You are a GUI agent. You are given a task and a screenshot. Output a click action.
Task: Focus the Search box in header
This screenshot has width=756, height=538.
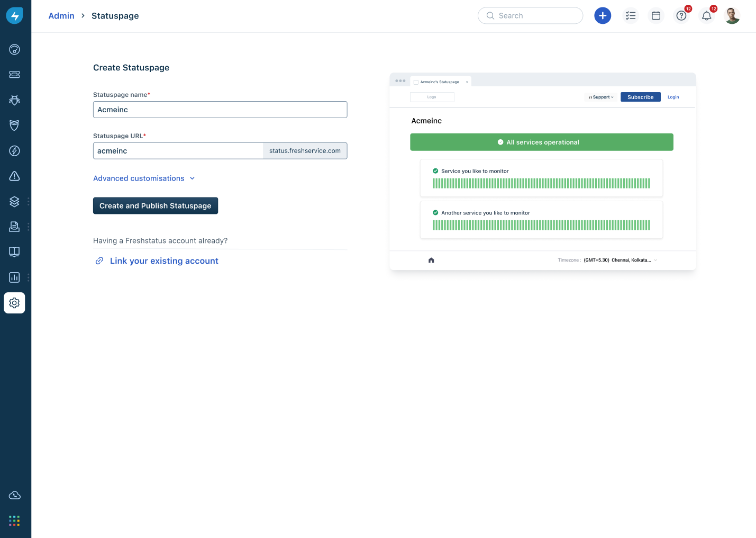coord(530,16)
